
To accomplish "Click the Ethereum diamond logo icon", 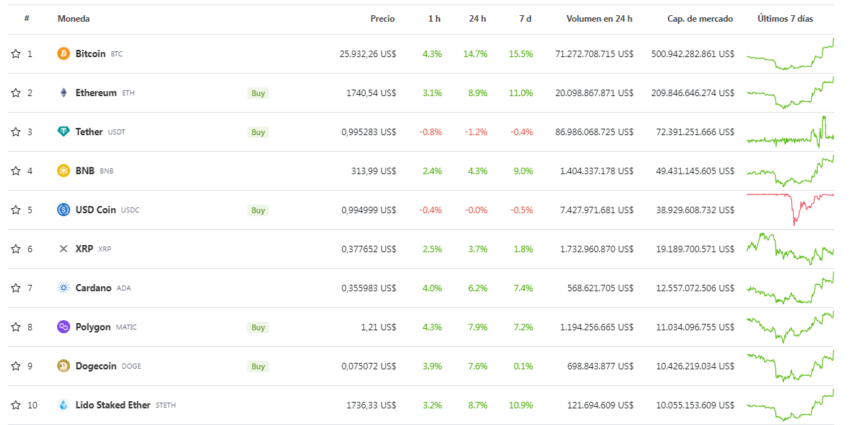I will 64,93.
